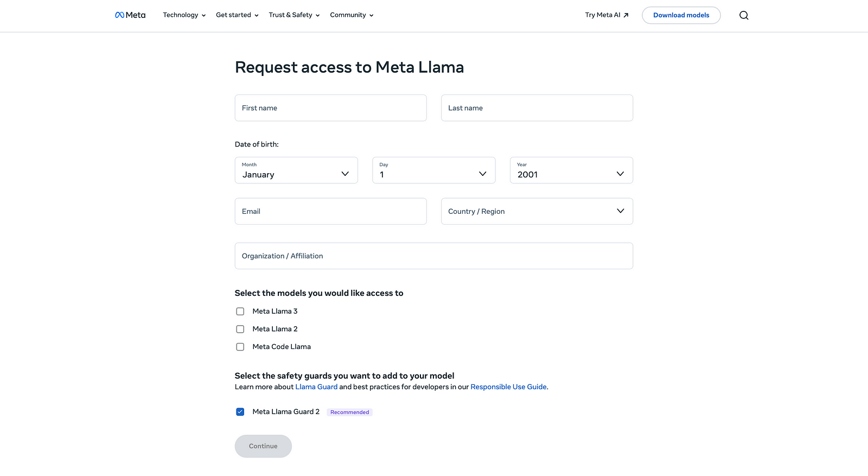Screen dimensions: 868x476
Task: Click the Download models button
Action: click(x=681, y=15)
